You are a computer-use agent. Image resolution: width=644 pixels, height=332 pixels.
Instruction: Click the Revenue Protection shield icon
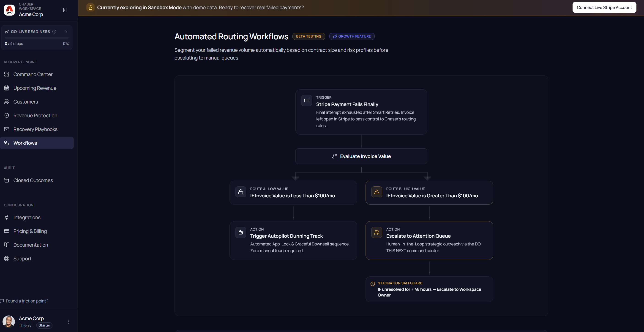point(7,115)
